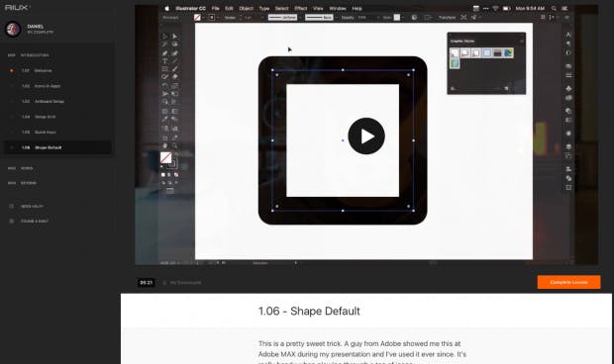
Task: Open the fill color dropdown in control bar
Action: [x=204, y=18]
